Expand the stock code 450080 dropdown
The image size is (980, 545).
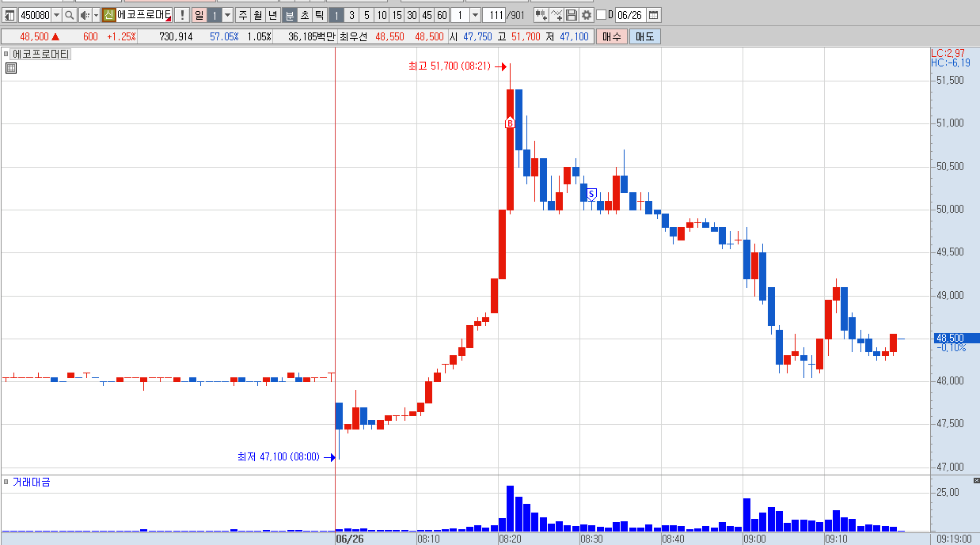[56, 15]
